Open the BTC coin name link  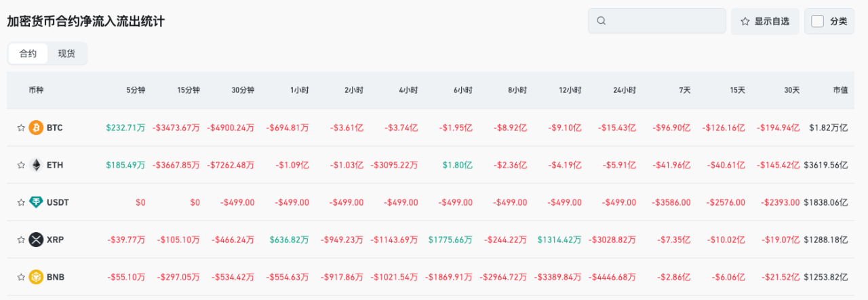pyautogui.click(x=55, y=128)
